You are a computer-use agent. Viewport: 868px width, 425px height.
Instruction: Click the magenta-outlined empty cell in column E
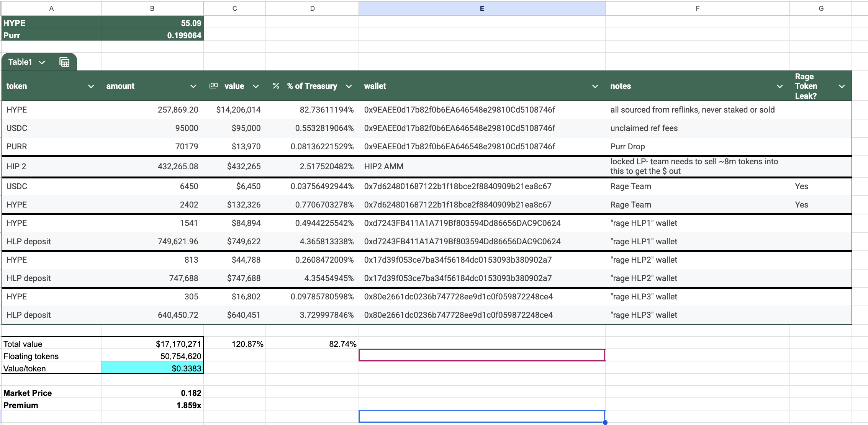pyautogui.click(x=482, y=355)
